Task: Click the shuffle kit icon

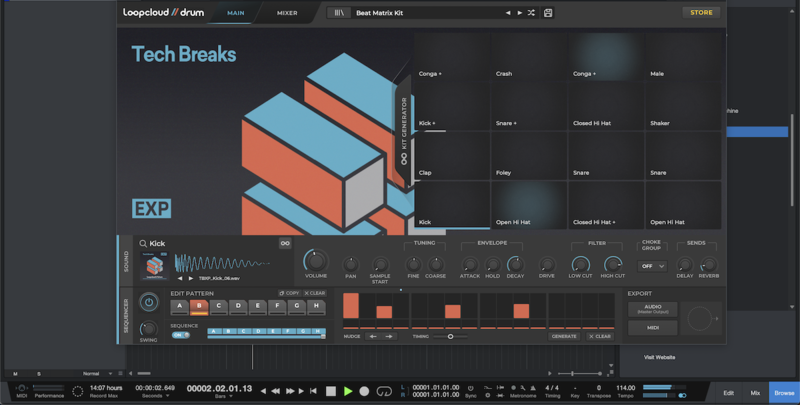Action: pyautogui.click(x=531, y=13)
